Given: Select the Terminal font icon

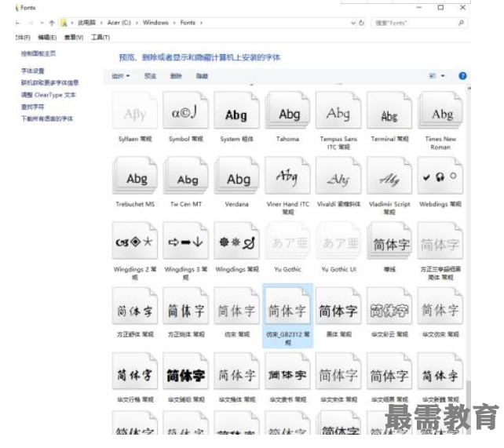Looking at the screenshot, I should click(x=389, y=110).
